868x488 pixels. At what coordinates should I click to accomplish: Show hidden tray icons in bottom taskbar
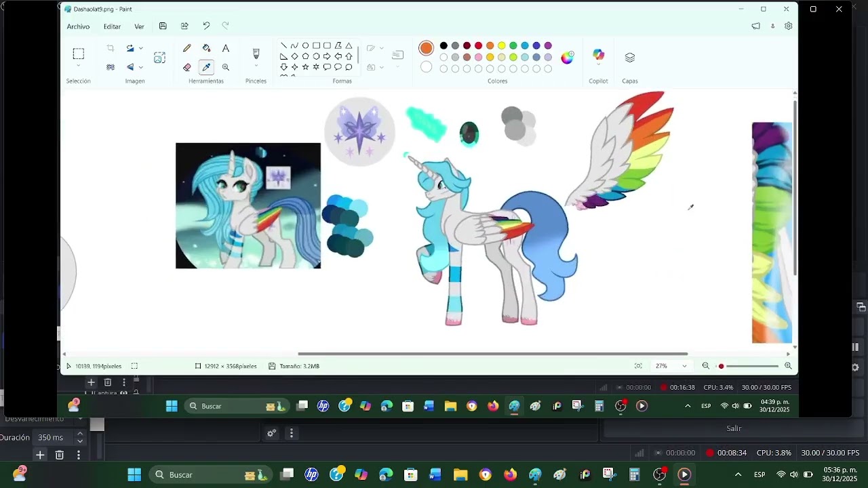click(x=738, y=474)
